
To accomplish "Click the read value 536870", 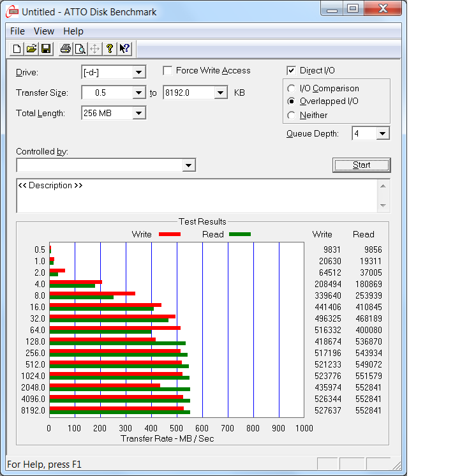I will pos(369,341).
